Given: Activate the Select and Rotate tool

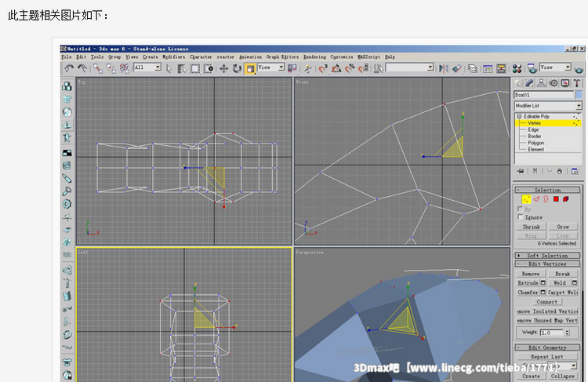Looking at the screenshot, I should (x=237, y=69).
